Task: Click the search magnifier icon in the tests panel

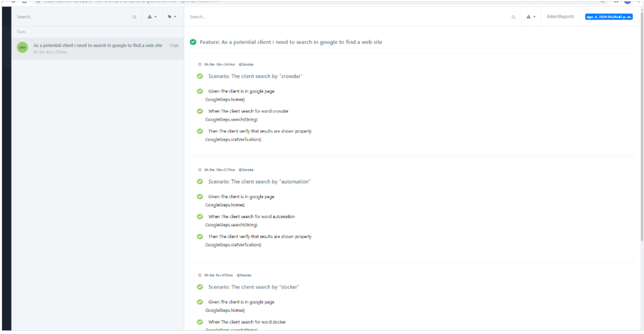Action: pos(134,17)
